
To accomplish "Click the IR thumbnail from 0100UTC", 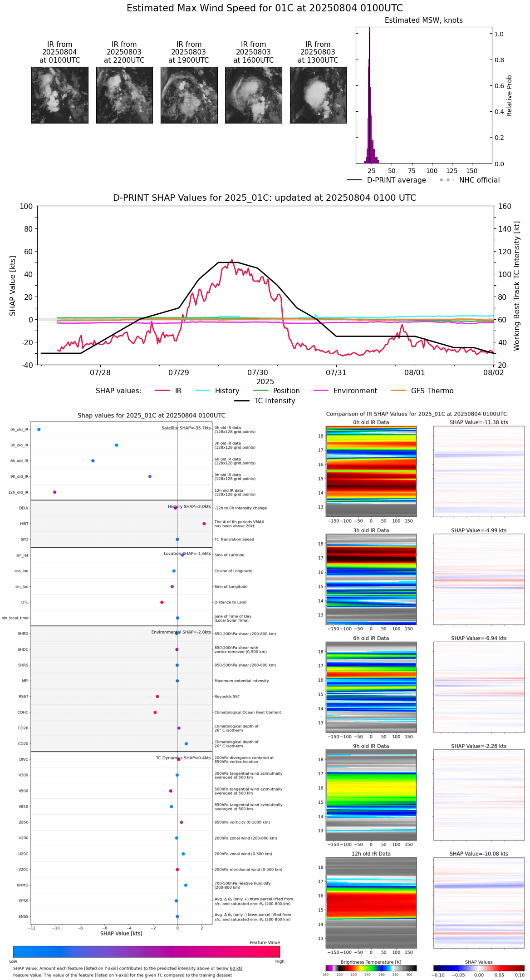I will (x=59, y=95).
